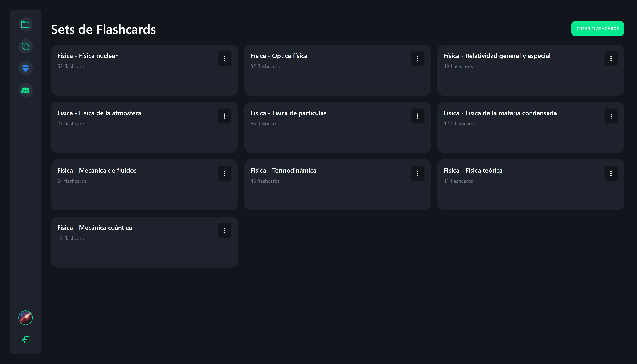Expand options for Relatividad general y especial

click(611, 59)
